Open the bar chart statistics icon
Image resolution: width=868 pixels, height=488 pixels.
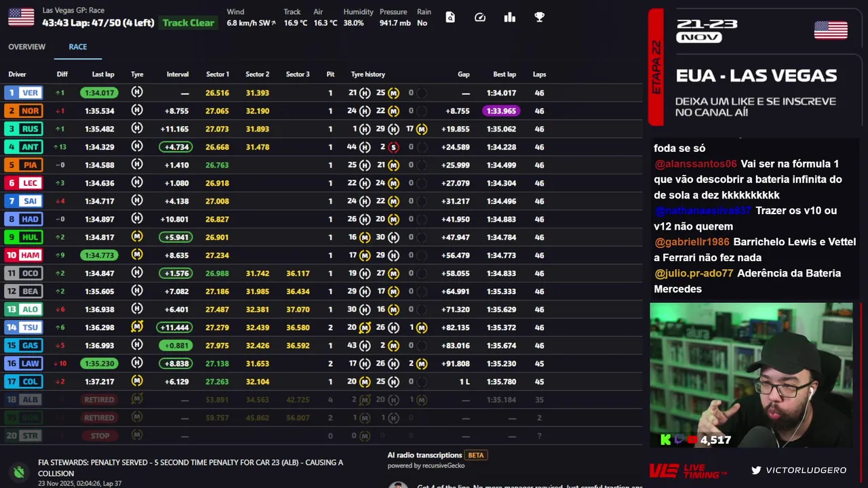click(x=510, y=17)
